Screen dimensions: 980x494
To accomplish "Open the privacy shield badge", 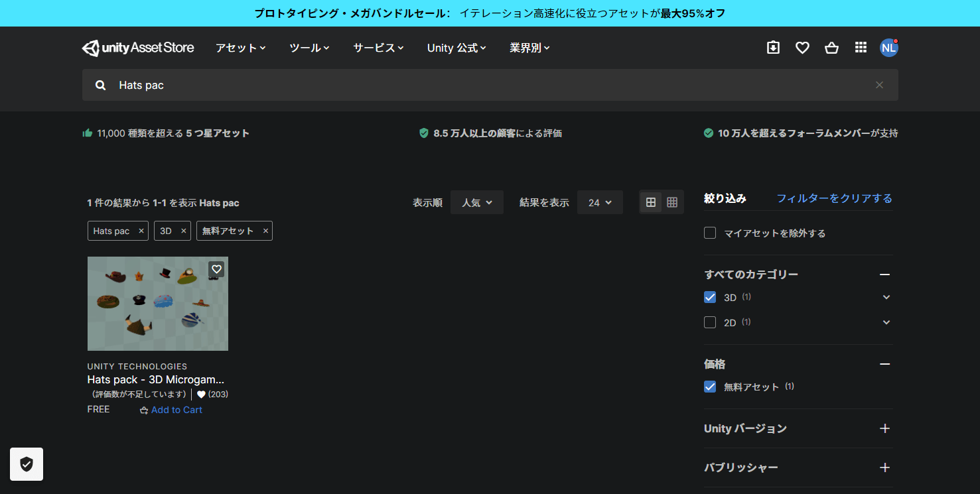I will point(27,464).
